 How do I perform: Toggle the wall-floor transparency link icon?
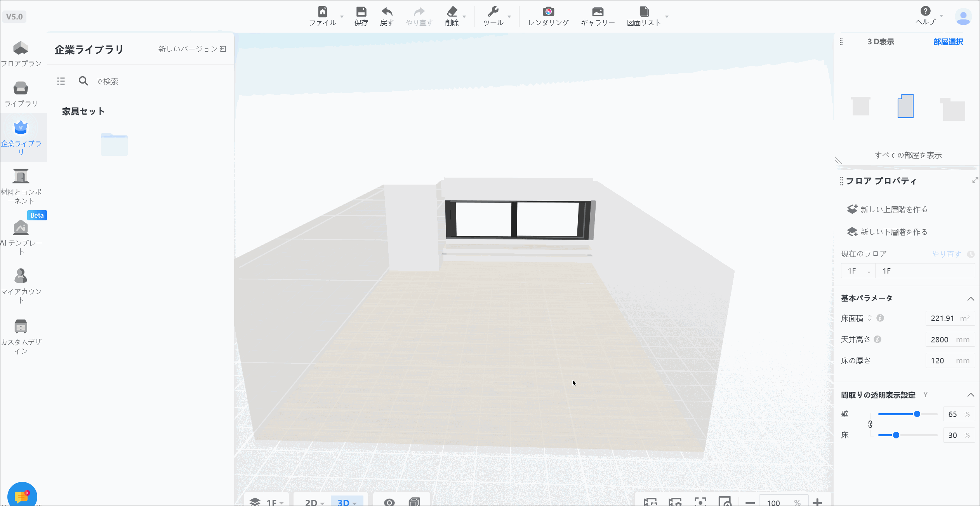point(870,424)
